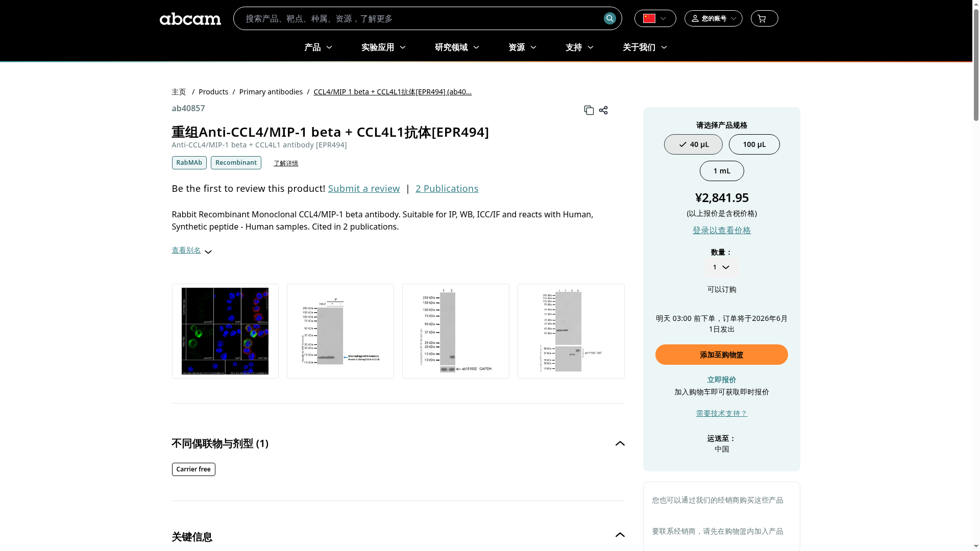
Task: Click the 立即报价 quote link
Action: [722, 380]
